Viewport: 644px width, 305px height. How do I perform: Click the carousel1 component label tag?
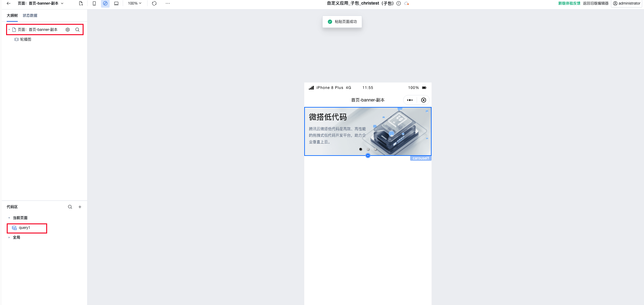point(421,158)
